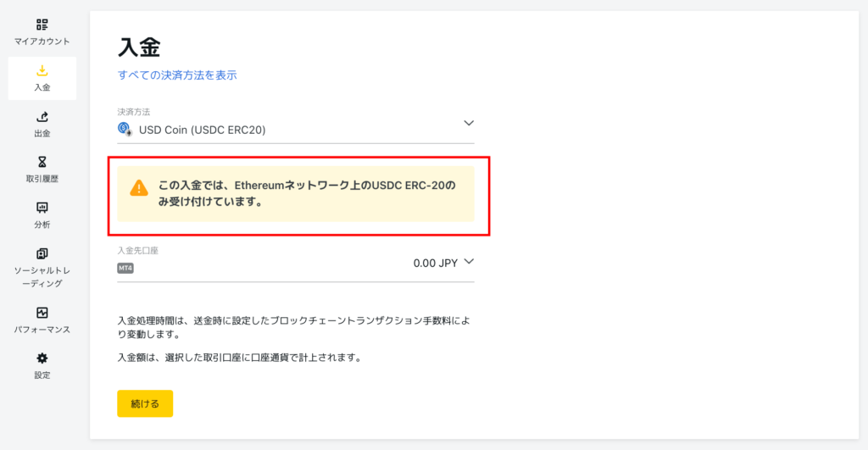Select the 入金 menu label
The image size is (868, 450).
coord(42,87)
